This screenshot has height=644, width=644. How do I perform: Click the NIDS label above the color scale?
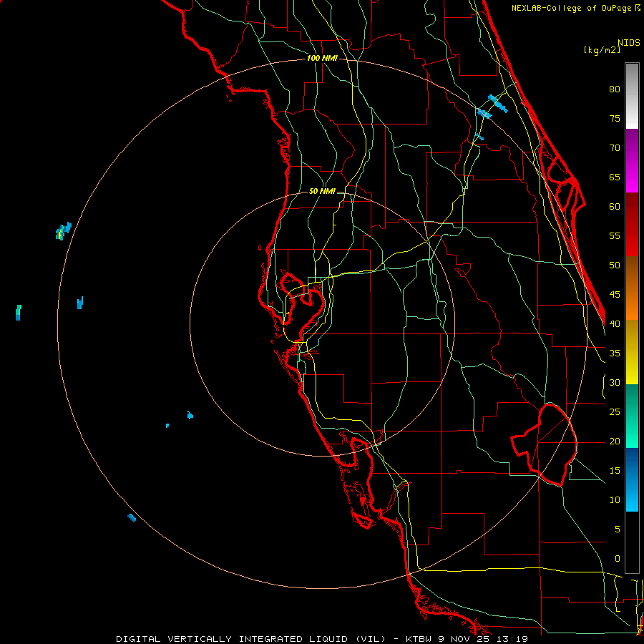coord(628,43)
